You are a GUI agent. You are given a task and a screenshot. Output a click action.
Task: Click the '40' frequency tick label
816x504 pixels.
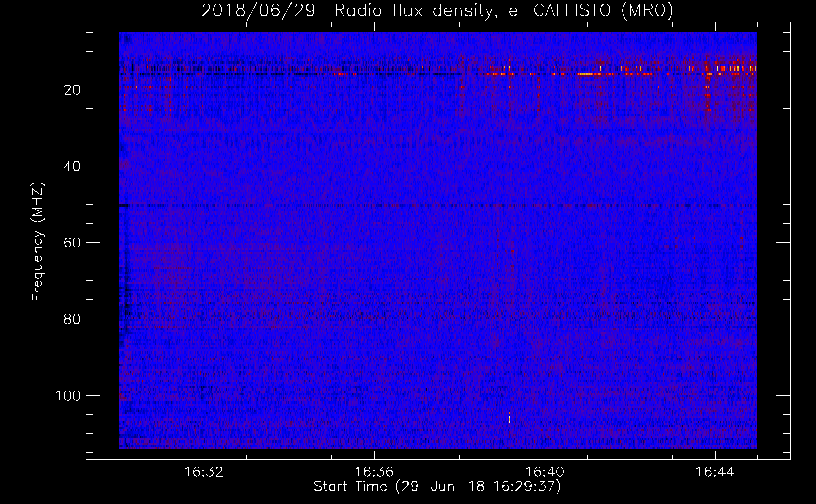point(73,166)
